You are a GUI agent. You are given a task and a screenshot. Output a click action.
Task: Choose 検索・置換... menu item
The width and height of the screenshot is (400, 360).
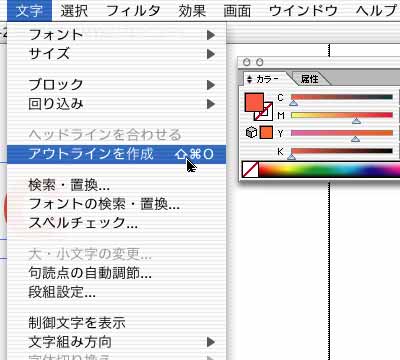coord(117,185)
